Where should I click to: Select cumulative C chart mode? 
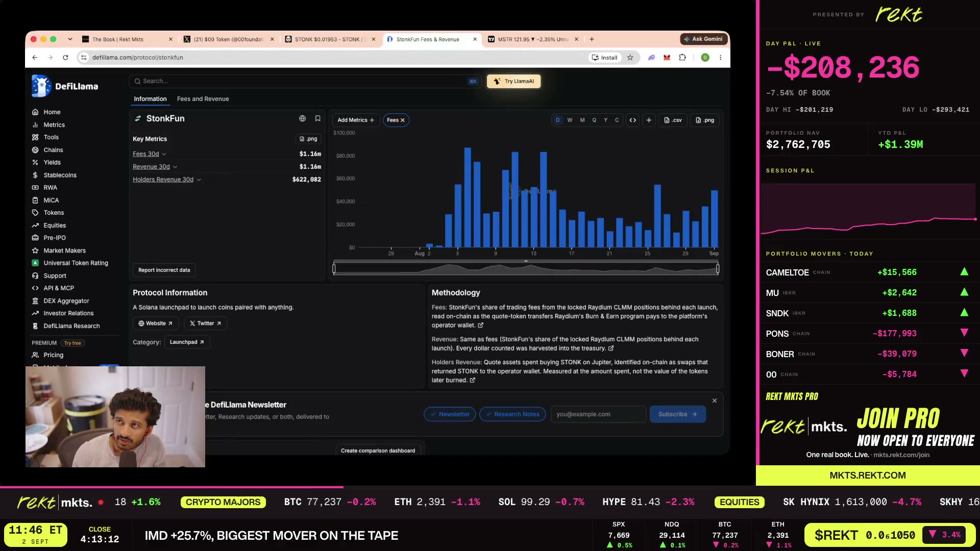tap(617, 120)
